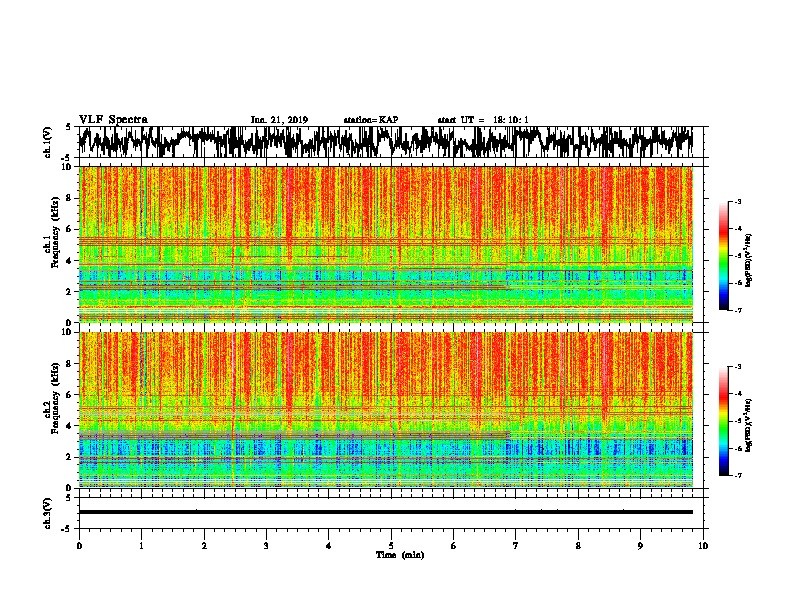The image size is (792, 612).
Task: Click time axis tick label "8"
Action: [578, 546]
